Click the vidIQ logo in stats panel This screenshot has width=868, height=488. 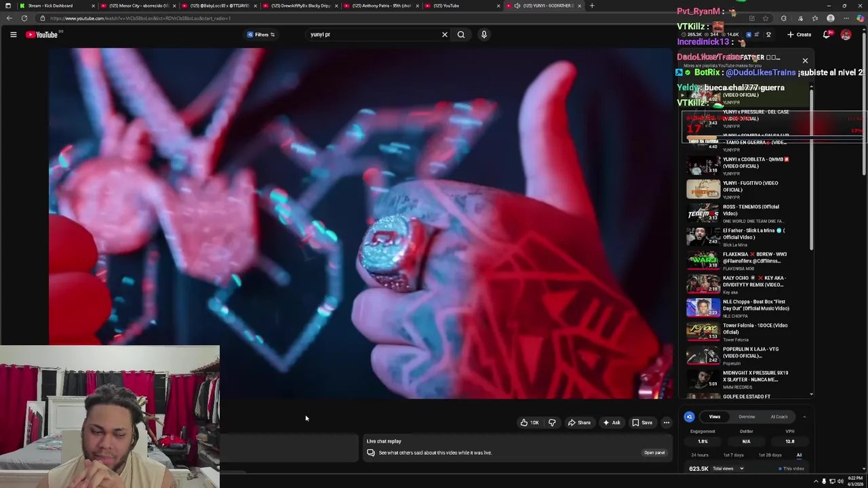(689, 417)
